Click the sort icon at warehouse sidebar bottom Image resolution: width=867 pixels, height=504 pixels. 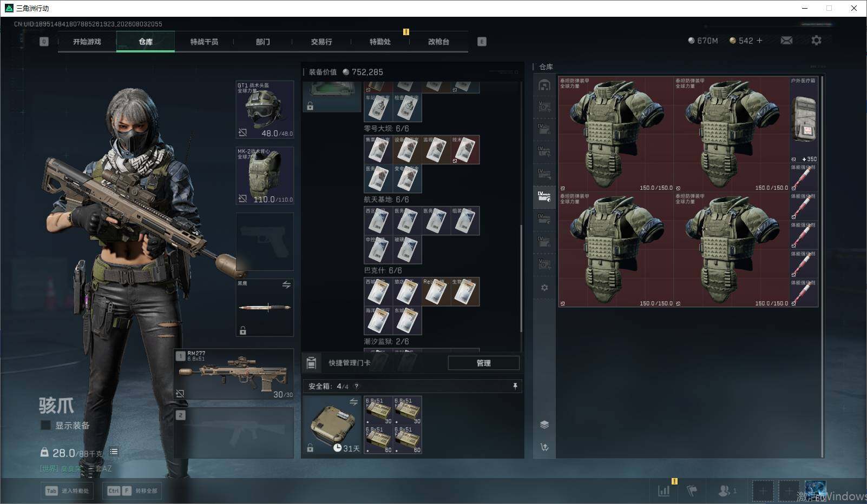[544, 447]
